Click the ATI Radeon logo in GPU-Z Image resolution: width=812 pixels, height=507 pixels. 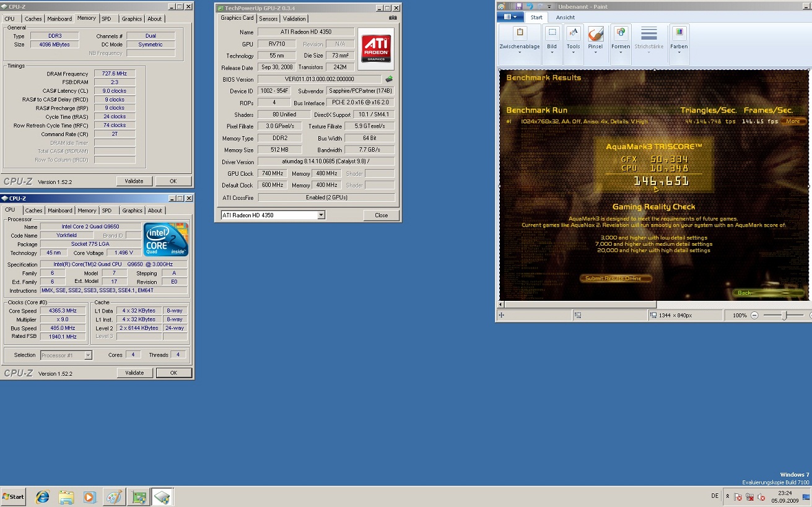(x=376, y=49)
